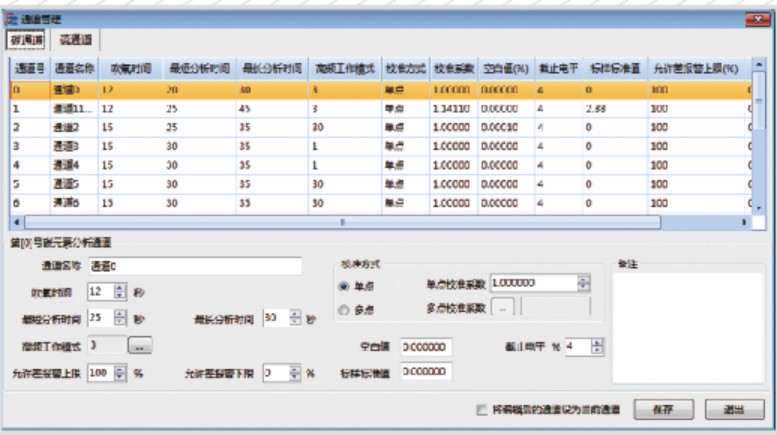Click the 吹氧时间 column header
777x435 pixels.
click(130, 68)
